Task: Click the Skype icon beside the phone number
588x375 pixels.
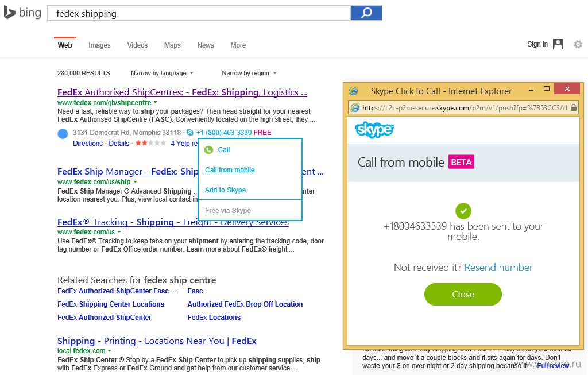Action: tap(189, 133)
